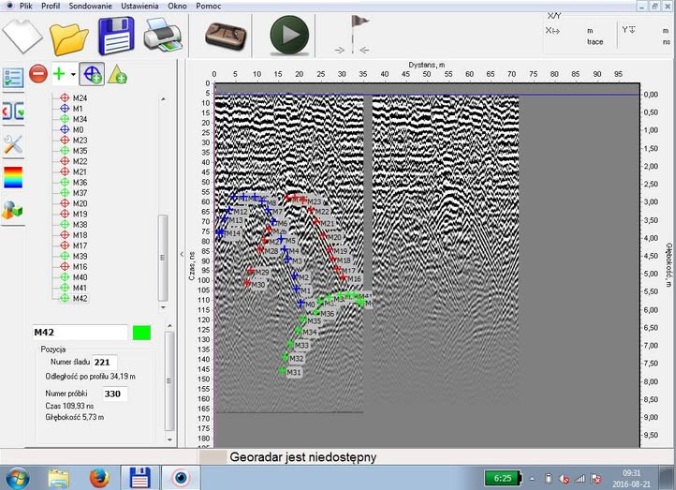Select marker M17 in the list
The image size is (676, 490).
80,246
